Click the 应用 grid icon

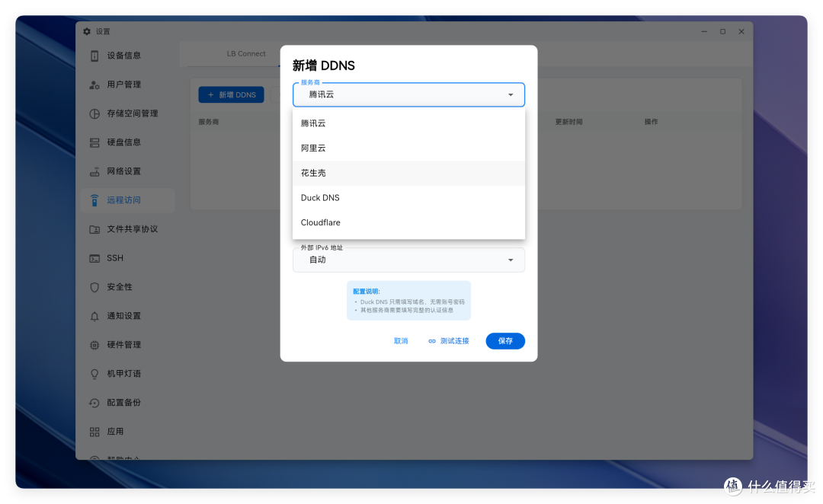94,432
